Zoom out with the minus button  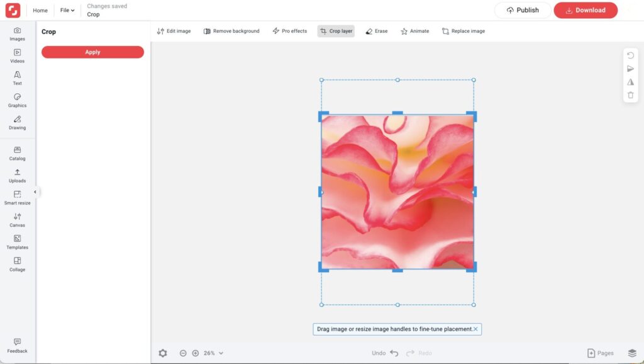183,353
